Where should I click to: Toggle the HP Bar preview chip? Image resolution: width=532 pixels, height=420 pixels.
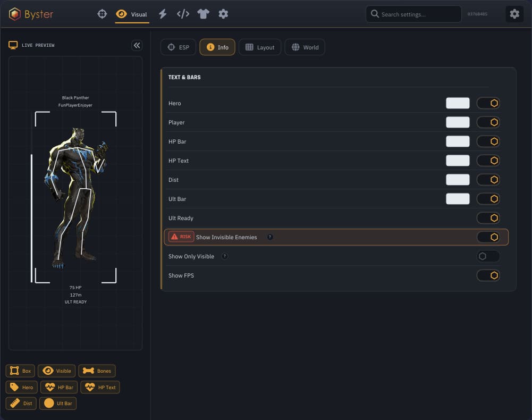pyautogui.click(x=59, y=387)
